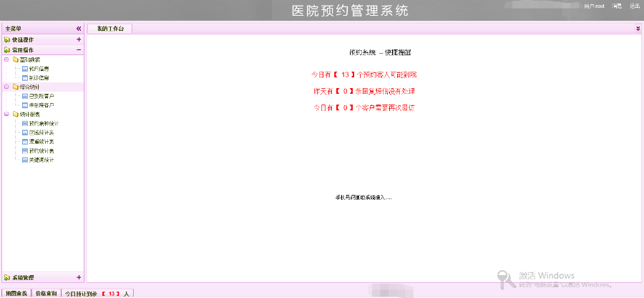Click the 手机号 status text line
This screenshot has width=644, height=298.
click(364, 198)
